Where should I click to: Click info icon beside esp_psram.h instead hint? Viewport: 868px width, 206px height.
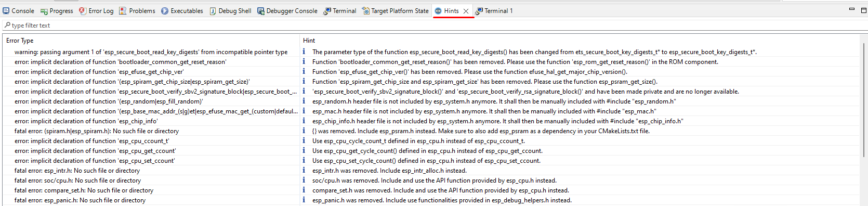click(304, 131)
